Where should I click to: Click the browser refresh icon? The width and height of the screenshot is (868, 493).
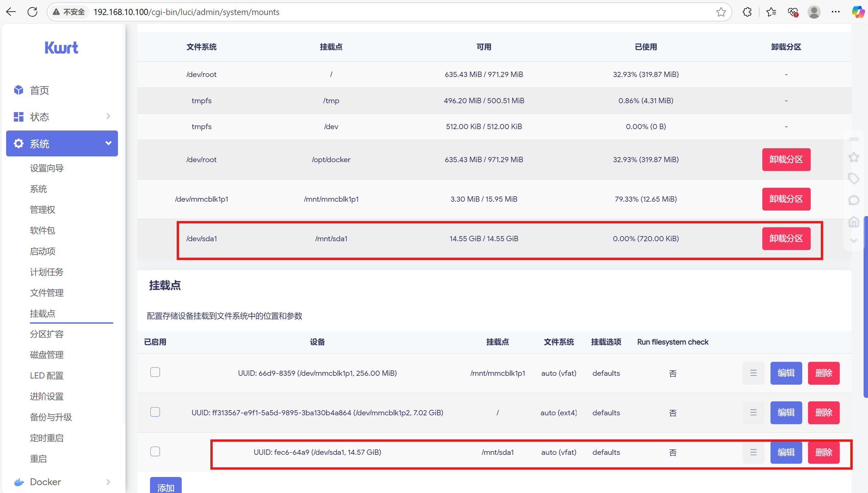[x=32, y=12]
